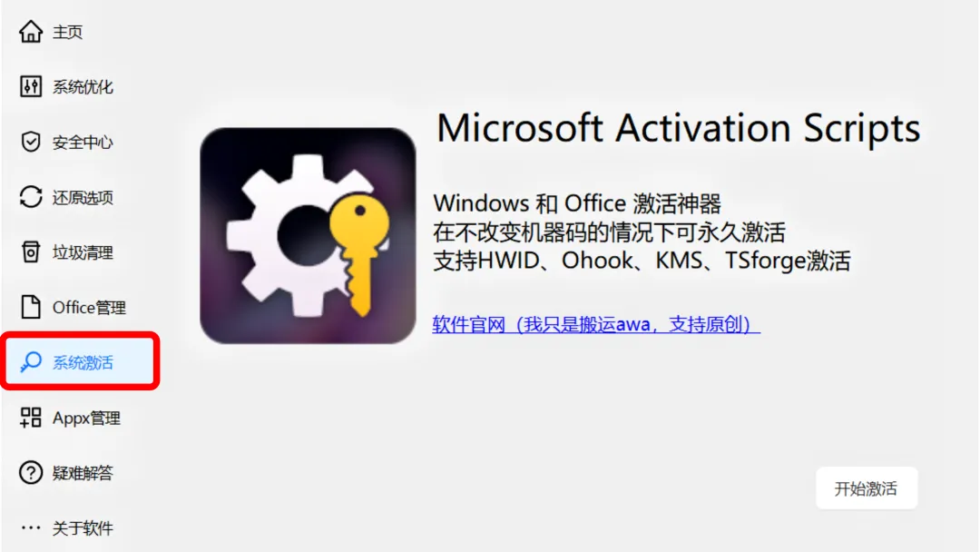Click the three-dots icon beside 关于软件
The height and width of the screenshot is (552, 980).
coord(31,527)
